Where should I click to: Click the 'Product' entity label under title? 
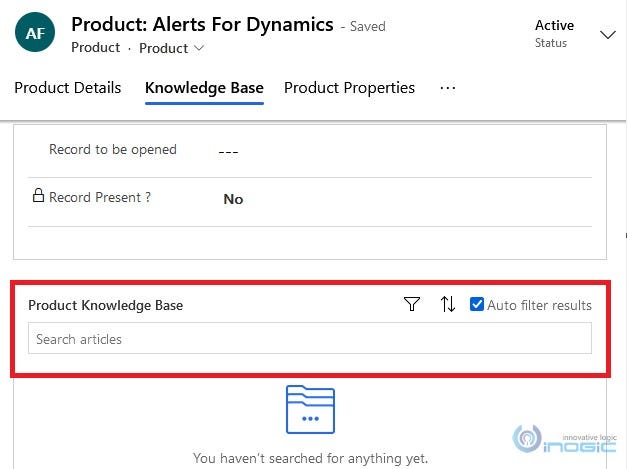96,48
